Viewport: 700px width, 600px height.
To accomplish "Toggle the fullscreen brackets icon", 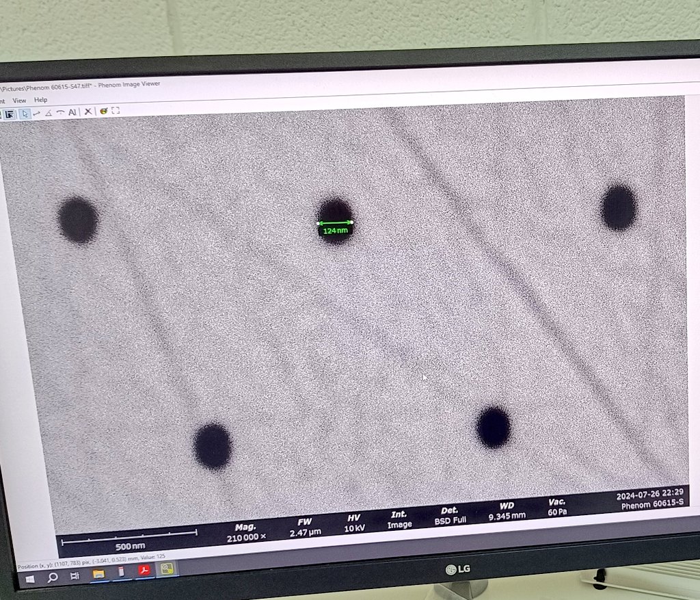I will pos(116,110).
